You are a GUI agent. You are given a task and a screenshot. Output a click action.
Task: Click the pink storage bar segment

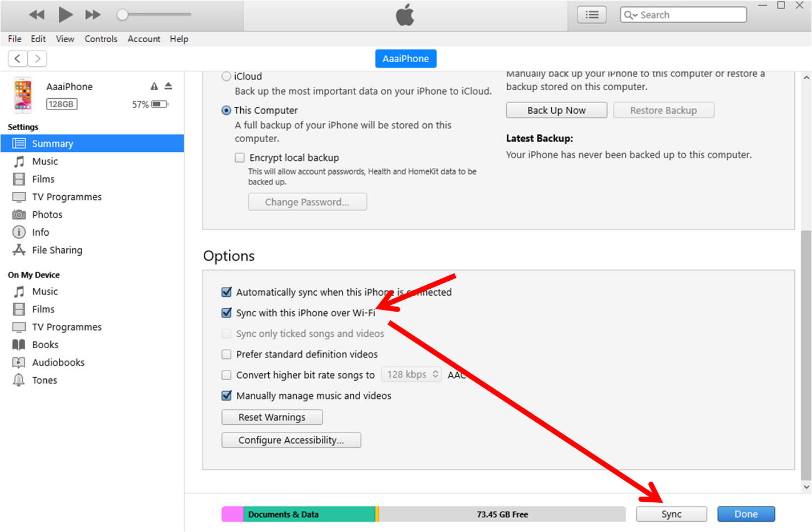tap(233, 514)
